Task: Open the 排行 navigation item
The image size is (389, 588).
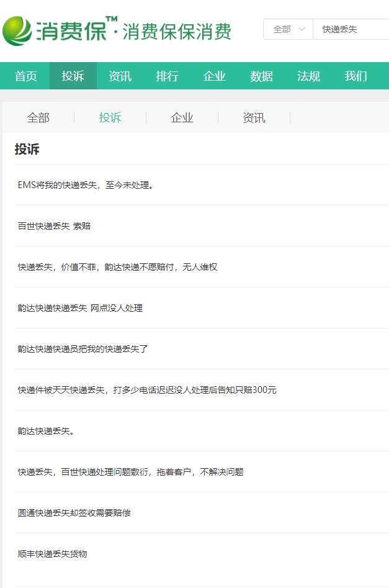Action: click(167, 76)
